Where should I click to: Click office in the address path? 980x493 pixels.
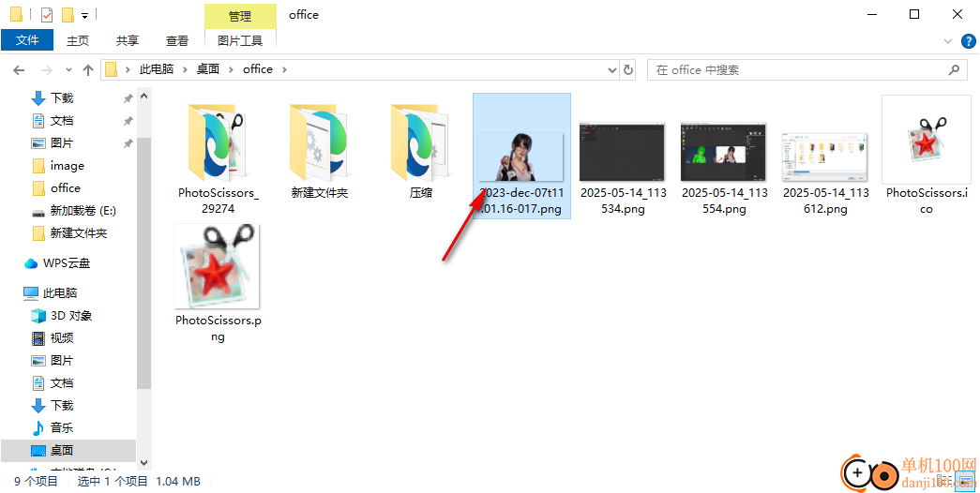258,69
